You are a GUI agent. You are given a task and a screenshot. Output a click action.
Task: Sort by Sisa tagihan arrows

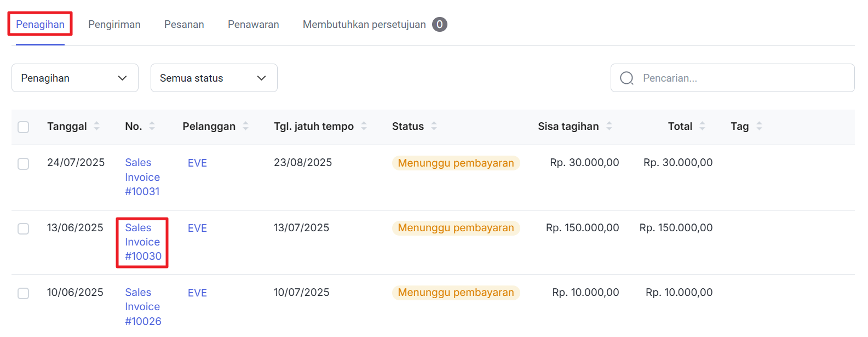tap(609, 126)
